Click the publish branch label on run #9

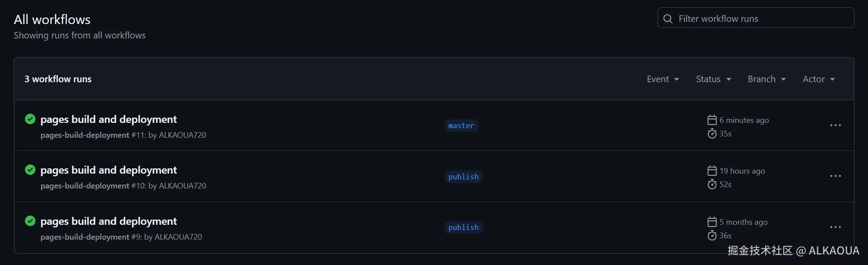463,227
